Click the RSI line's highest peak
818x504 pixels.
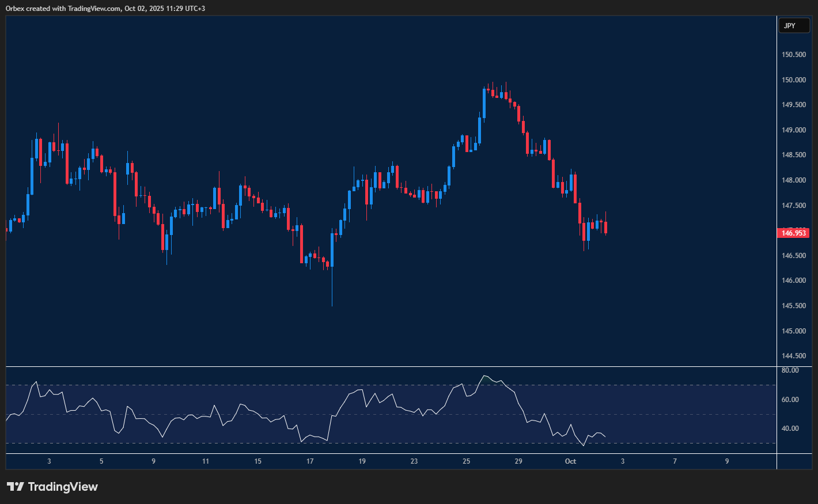[484, 376]
